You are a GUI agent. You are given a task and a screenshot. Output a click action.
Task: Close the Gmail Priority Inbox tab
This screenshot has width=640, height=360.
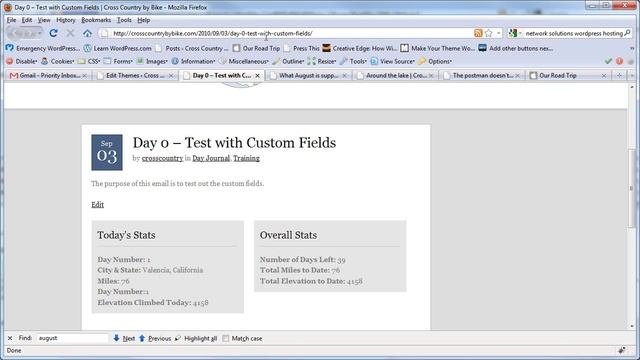click(84, 76)
